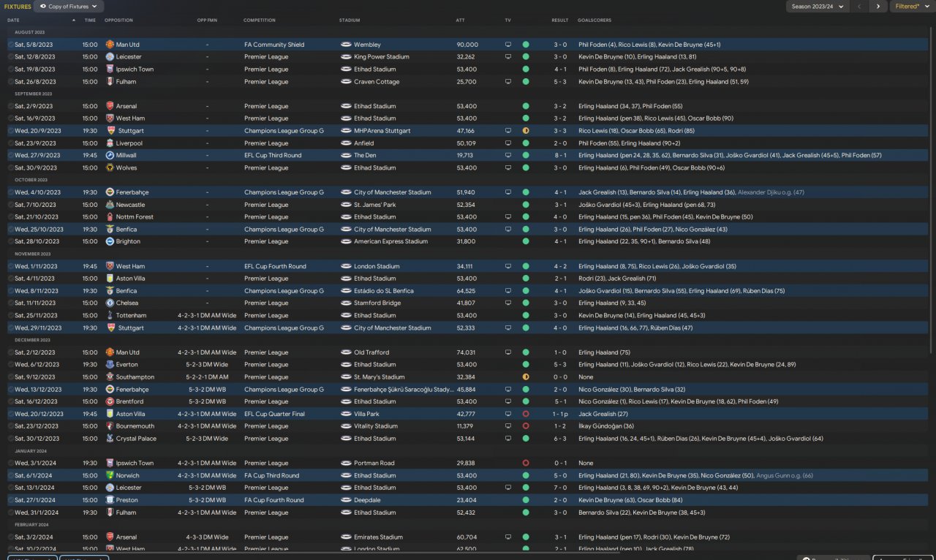Click the draw indicator on the Southampton row
The width and height of the screenshot is (936, 560).
coord(526,377)
